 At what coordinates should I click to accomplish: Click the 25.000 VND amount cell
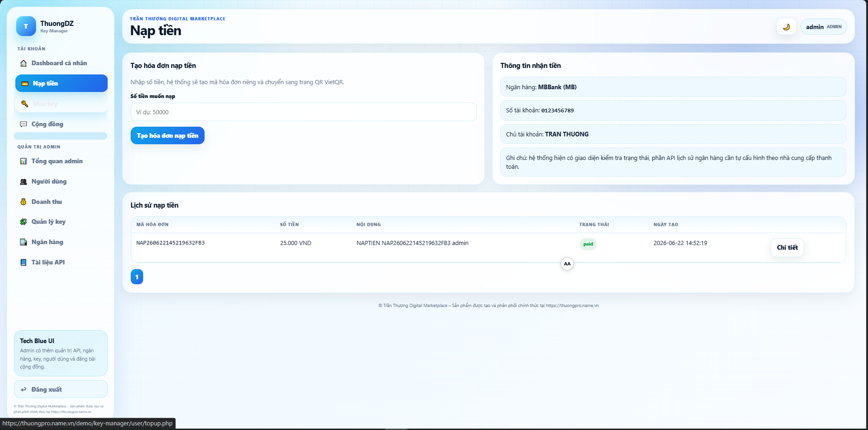[x=296, y=243]
